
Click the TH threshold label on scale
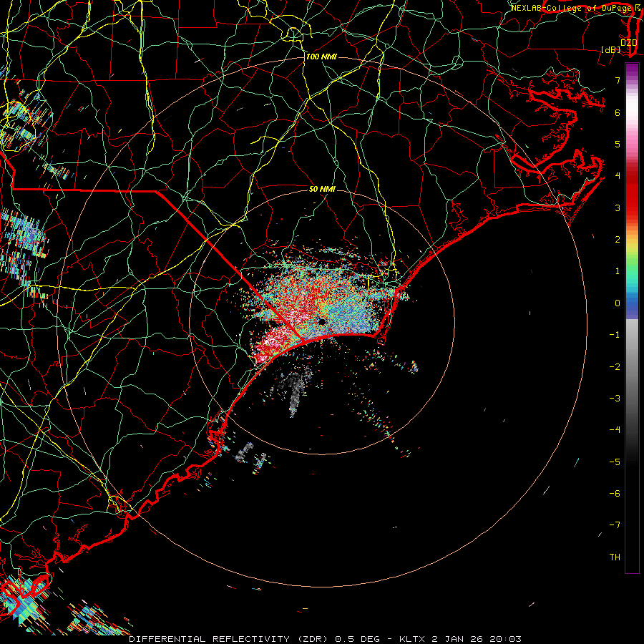pyautogui.click(x=615, y=557)
